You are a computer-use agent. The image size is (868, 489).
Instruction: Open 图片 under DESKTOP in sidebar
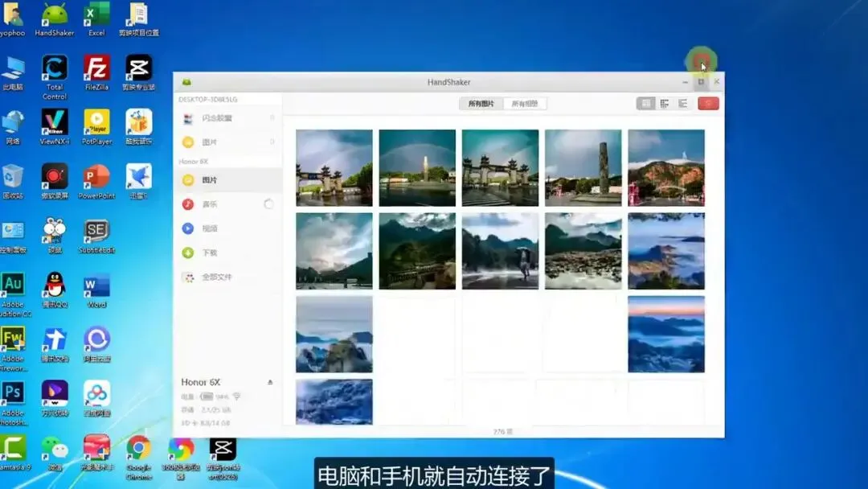tap(228, 142)
